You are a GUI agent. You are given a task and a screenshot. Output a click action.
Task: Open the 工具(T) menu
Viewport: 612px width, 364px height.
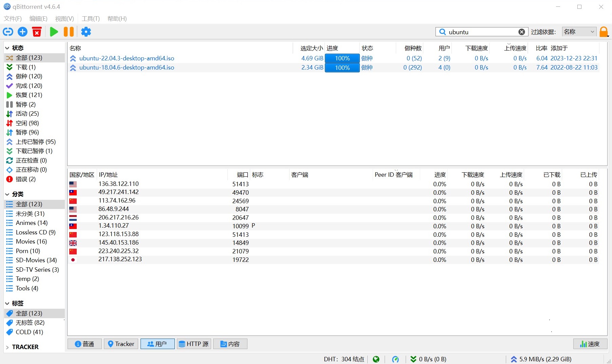coord(90,19)
